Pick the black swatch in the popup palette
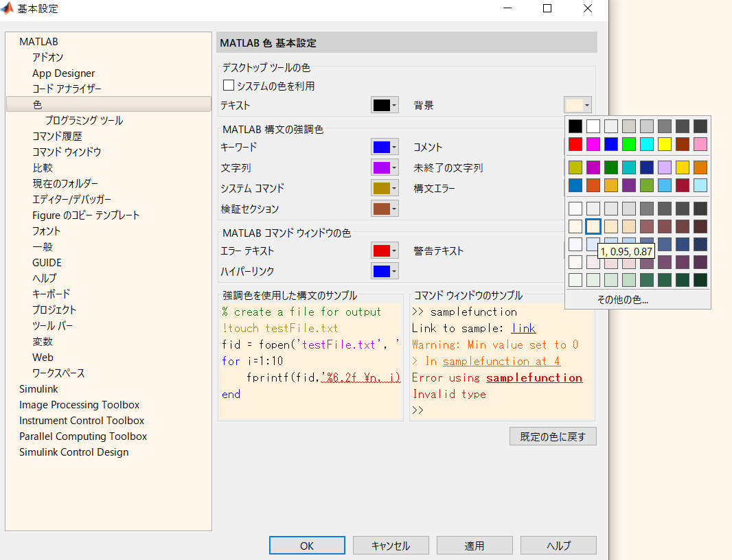The width and height of the screenshot is (732, 560). pos(575,126)
